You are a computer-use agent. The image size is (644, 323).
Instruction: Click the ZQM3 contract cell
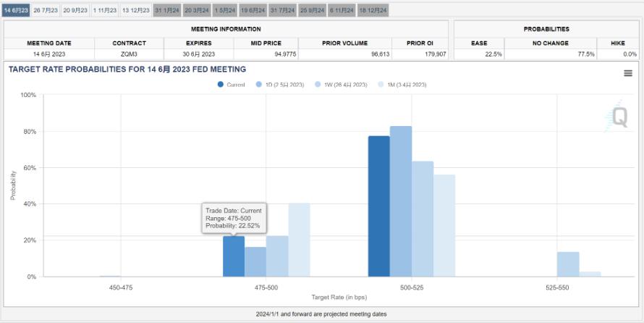pos(130,54)
